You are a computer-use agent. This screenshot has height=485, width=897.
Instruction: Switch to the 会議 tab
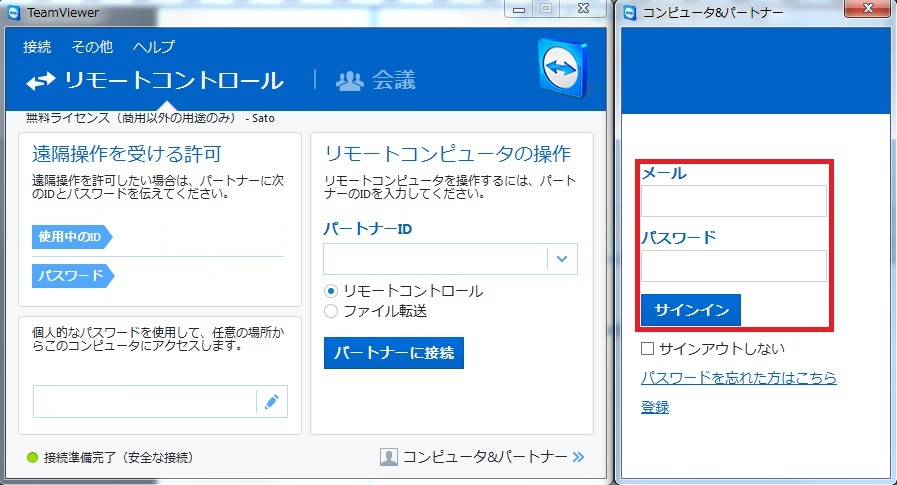click(x=376, y=81)
